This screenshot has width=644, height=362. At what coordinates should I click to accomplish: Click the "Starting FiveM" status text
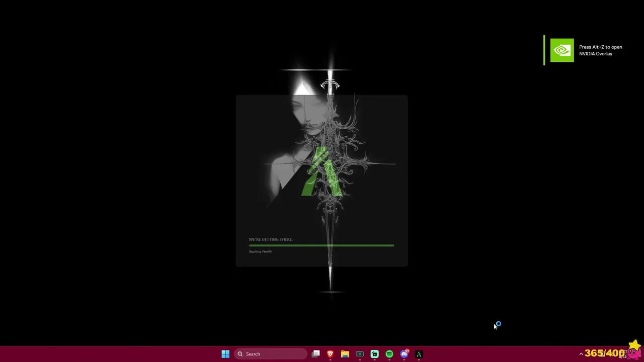[260, 251]
